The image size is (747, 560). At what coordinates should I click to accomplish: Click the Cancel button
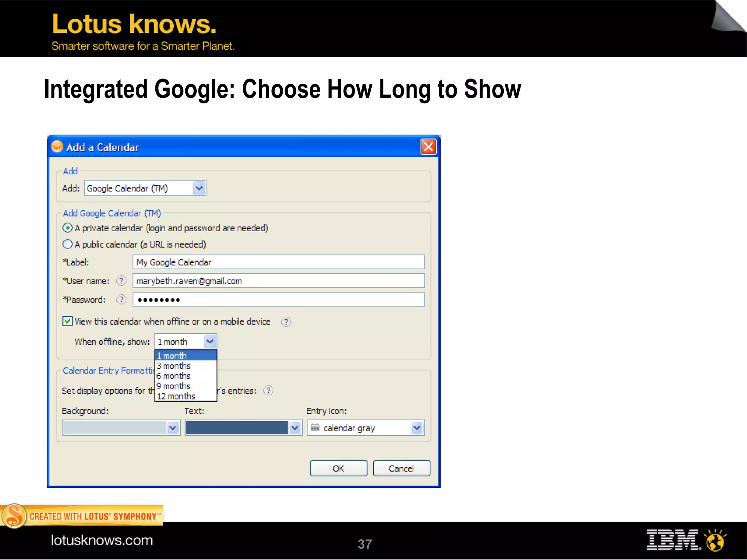pyautogui.click(x=402, y=468)
